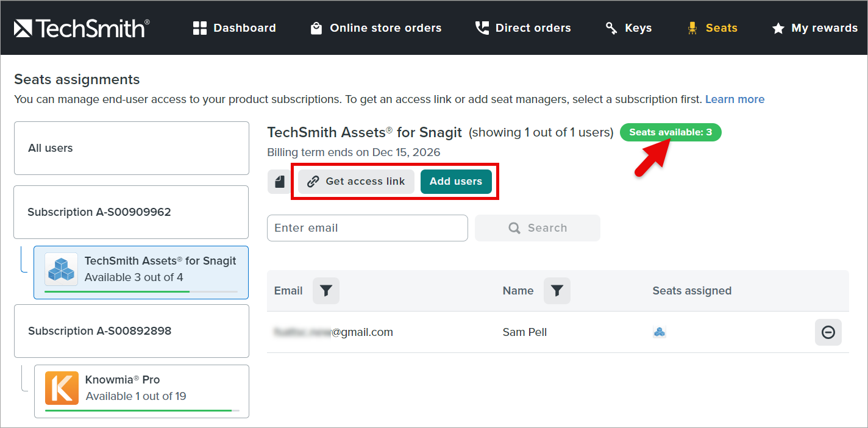Click the Knowmia Pro availability progress bar
The width and height of the screenshot is (868, 428).
tap(142, 410)
